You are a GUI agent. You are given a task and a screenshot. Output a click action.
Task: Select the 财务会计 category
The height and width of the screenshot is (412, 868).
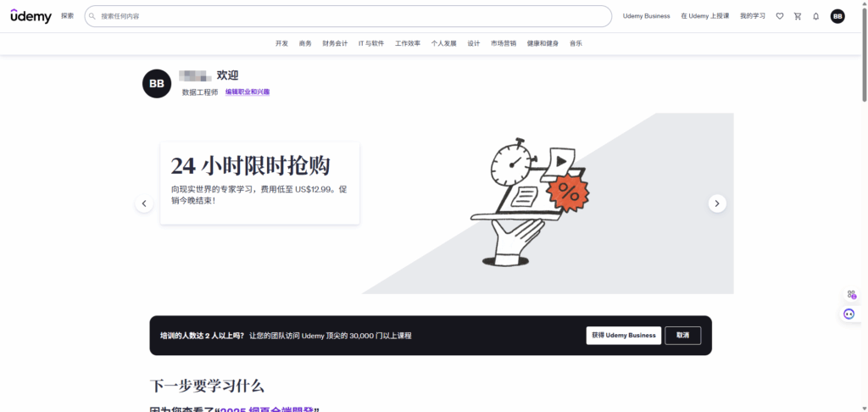click(x=335, y=43)
